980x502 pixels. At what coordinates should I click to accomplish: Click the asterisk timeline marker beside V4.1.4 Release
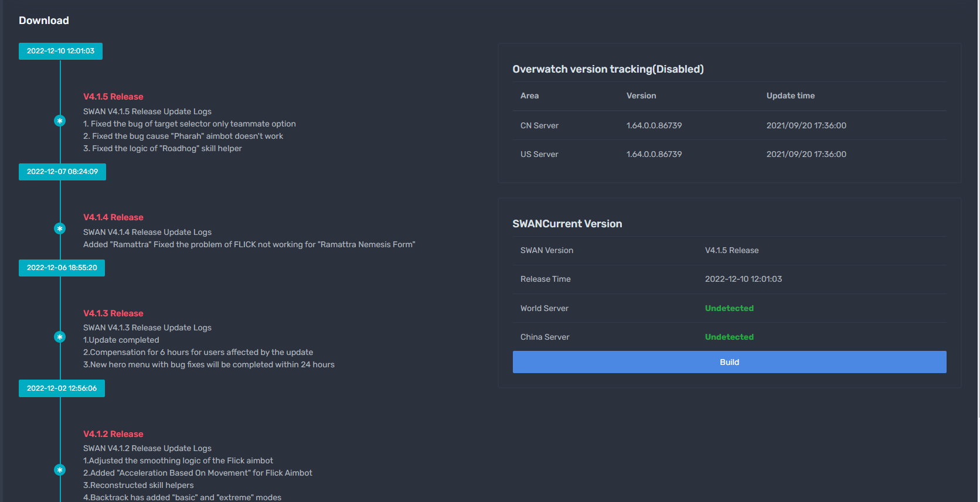coord(60,228)
